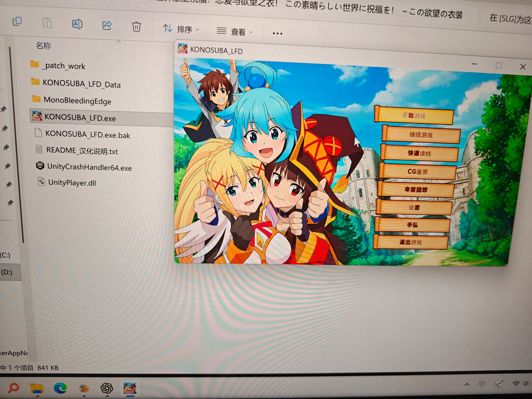Screen dimensions: 532x399
Task: Click the paste clipboard icon in Explorer toolbar
Action: (x=47, y=23)
